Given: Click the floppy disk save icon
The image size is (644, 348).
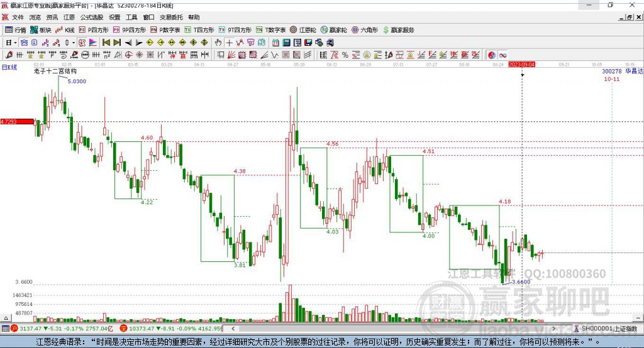Looking at the screenshot, I should click(308, 43).
